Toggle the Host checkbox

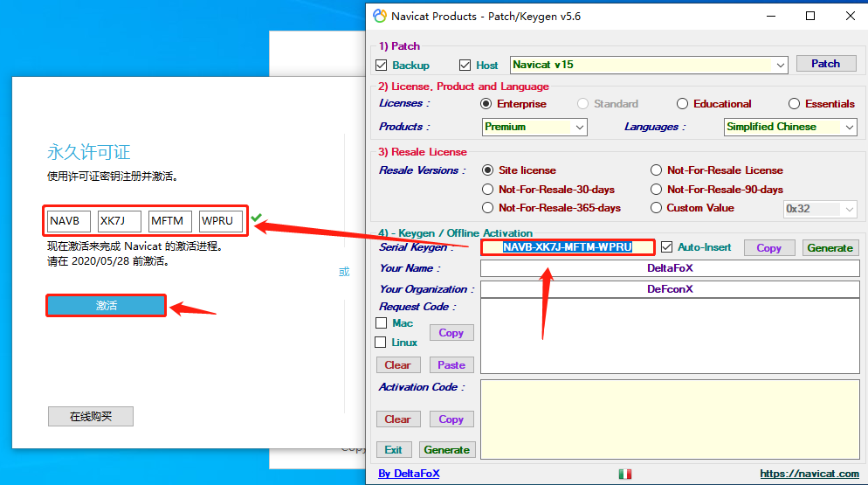465,66
